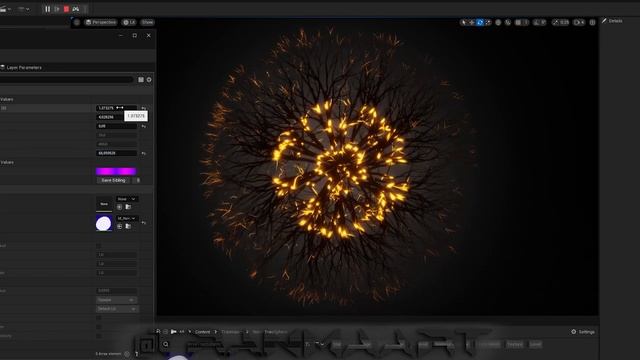The height and width of the screenshot is (360, 640).
Task: Click the eject from player icon
Action: click(76, 9)
